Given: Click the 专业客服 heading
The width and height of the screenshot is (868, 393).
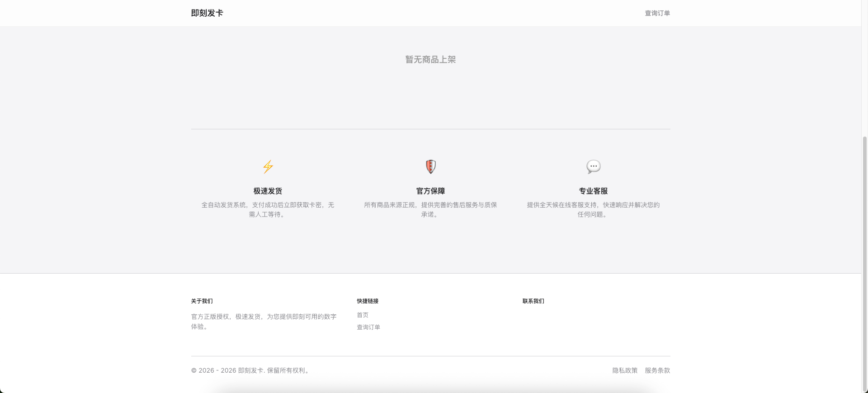Looking at the screenshot, I should tap(593, 191).
